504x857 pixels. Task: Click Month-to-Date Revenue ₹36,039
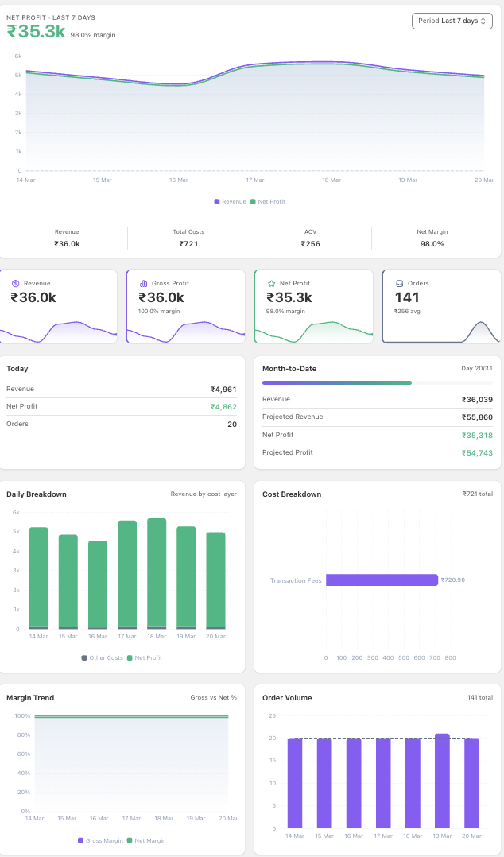(477, 400)
